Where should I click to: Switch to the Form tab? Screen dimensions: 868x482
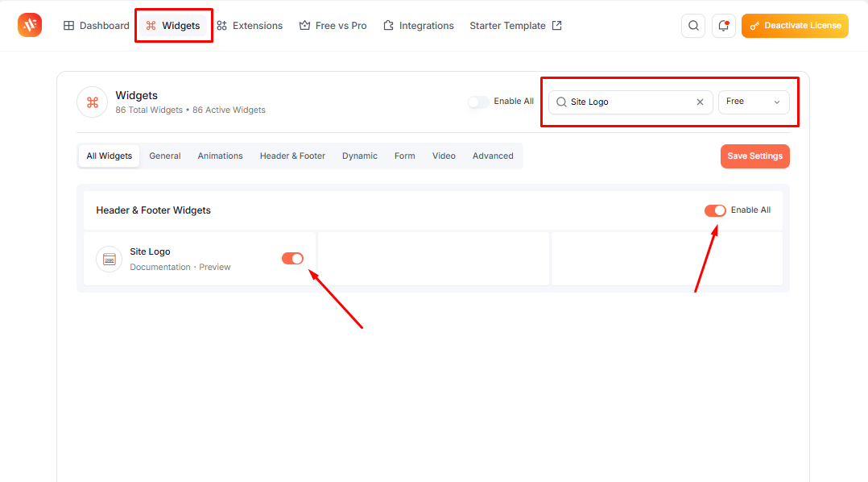pyautogui.click(x=405, y=156)
